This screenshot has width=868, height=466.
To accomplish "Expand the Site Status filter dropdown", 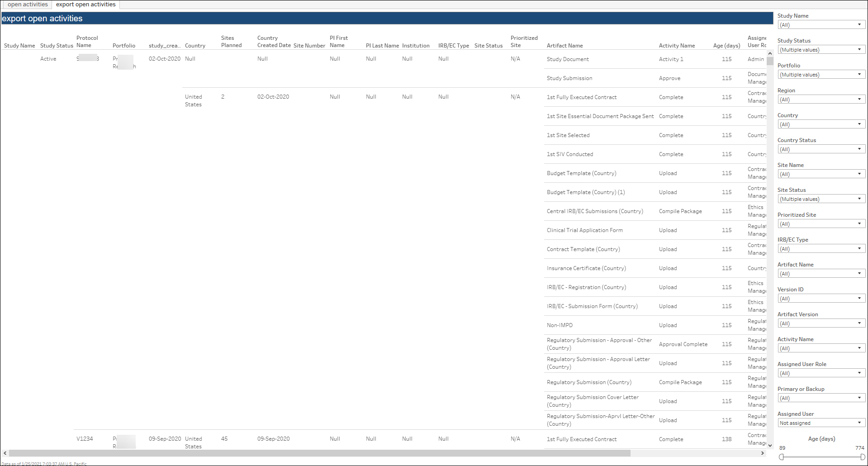I will click(x=821, y=199).
